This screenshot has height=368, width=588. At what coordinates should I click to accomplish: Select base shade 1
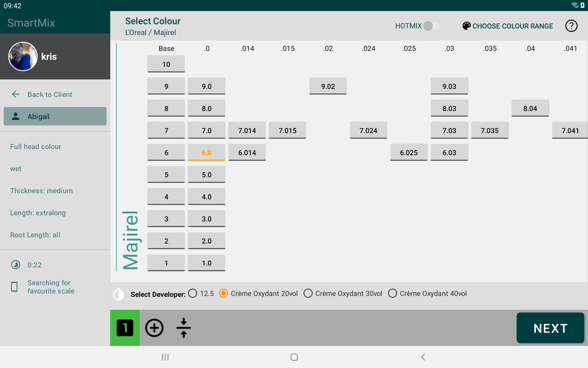point(166,263)
